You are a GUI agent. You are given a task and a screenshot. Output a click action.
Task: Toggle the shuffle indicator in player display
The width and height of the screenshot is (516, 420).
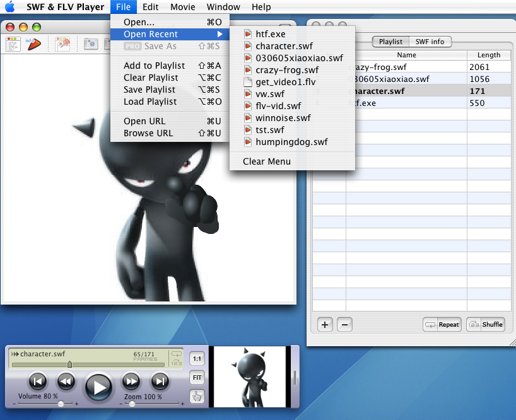coord(177,363)
